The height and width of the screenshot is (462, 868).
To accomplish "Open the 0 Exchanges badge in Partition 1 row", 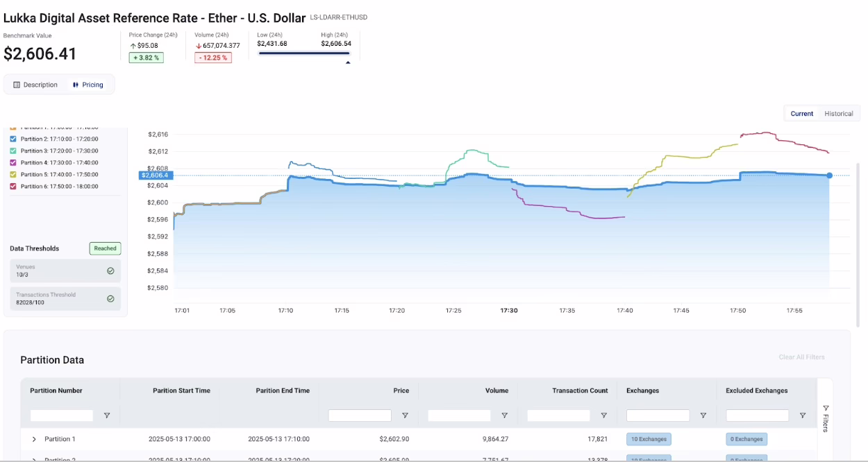I will pos(746,439).
